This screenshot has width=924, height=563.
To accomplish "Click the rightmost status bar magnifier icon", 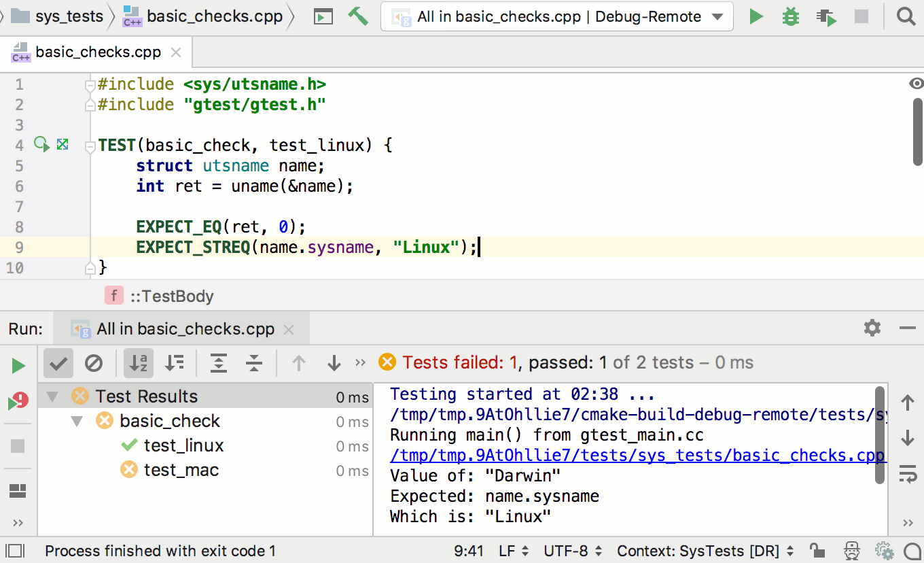I will coord(913,550).
